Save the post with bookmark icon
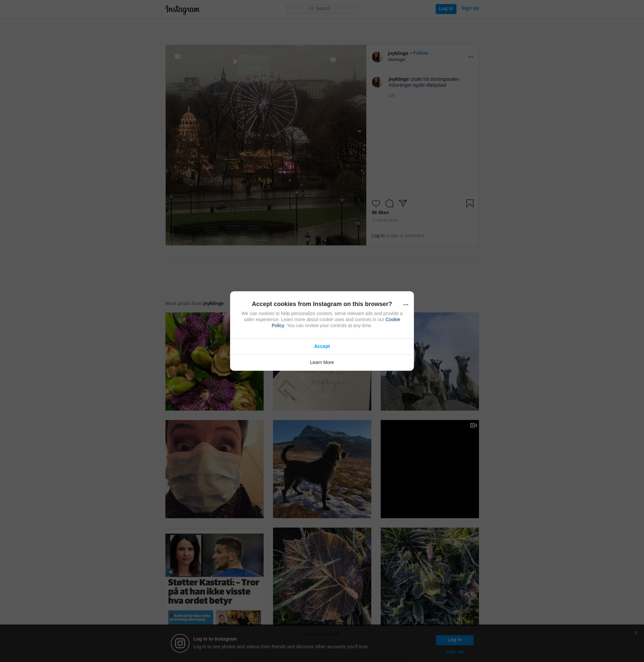Screen dimensions: 644x662 pyautogui.click(x=470, y=203)
